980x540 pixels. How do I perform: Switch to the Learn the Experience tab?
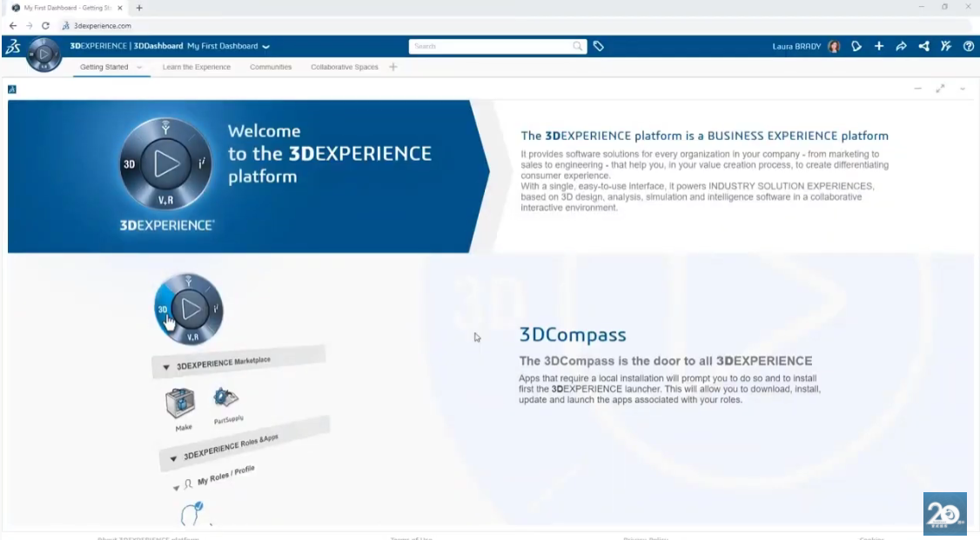pos(196,67)
